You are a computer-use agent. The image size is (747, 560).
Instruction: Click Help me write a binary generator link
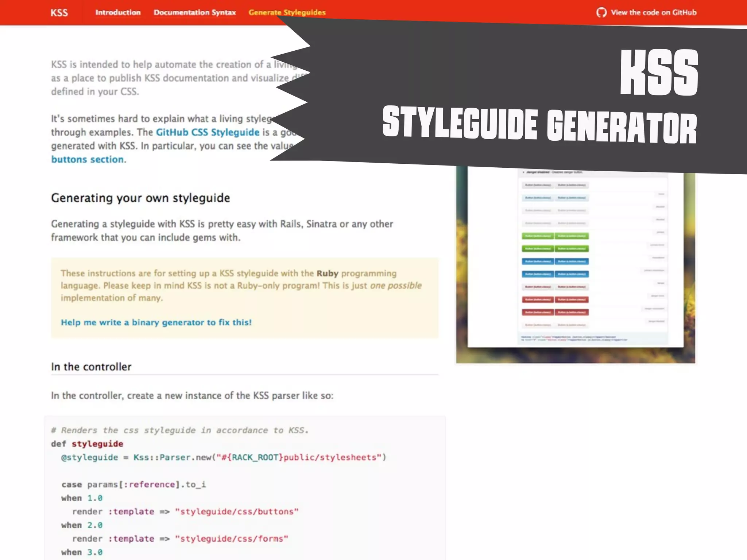[156, 322]
